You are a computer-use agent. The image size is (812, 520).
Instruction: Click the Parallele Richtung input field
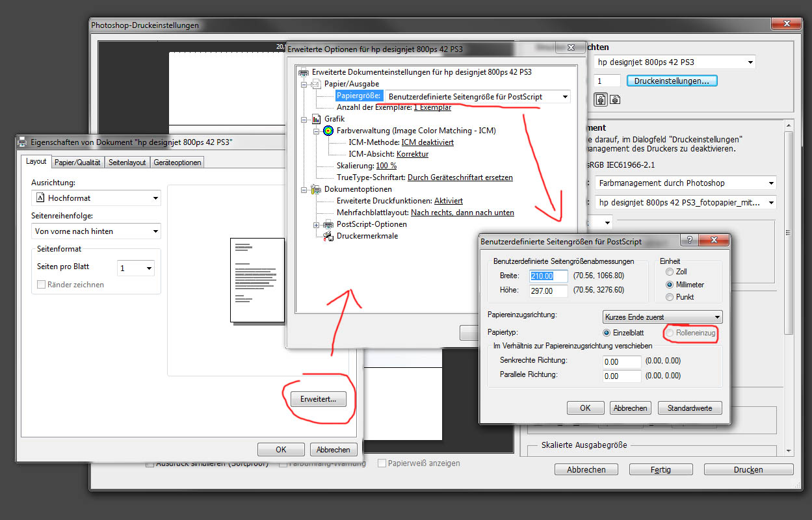[622, 376]
